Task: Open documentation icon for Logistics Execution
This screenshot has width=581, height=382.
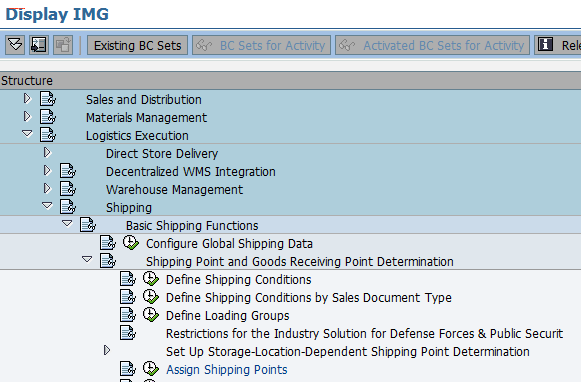Action: 48,135
